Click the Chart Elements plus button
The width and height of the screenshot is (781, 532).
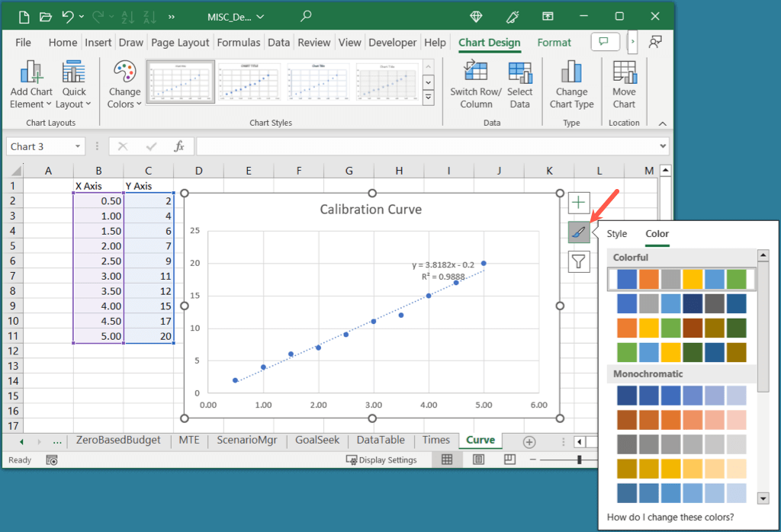pyautogui.click(x=579, y=203)
